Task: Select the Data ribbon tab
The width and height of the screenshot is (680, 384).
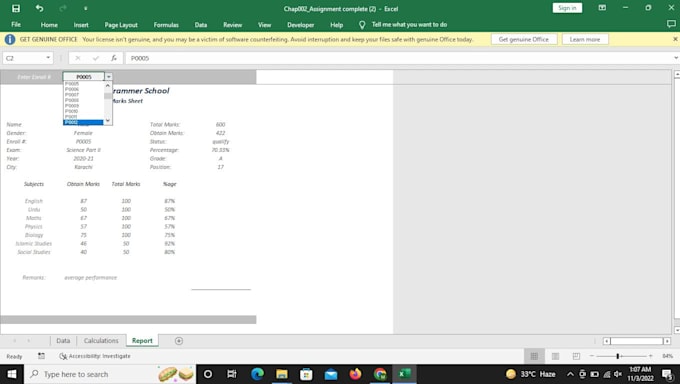Action: 201,25
